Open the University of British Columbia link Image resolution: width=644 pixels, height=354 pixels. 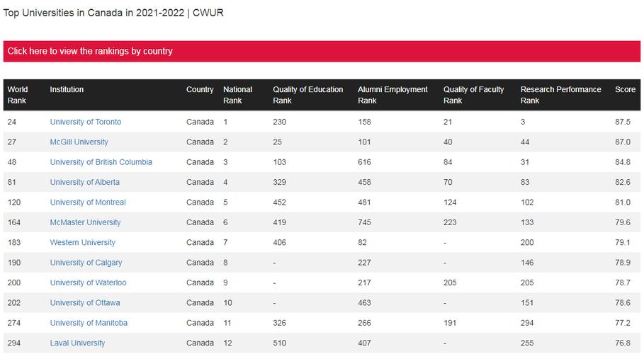coord(101,162)
